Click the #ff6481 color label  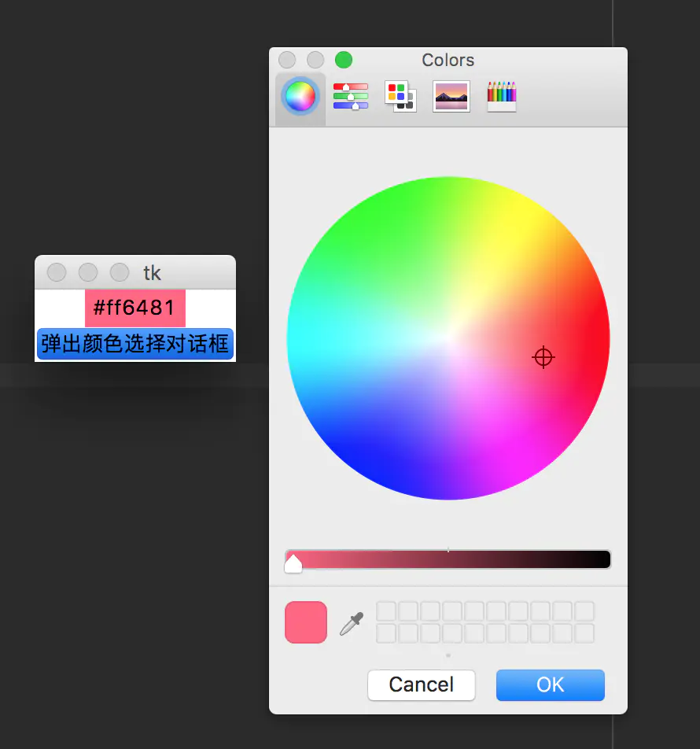pos(134,308)
